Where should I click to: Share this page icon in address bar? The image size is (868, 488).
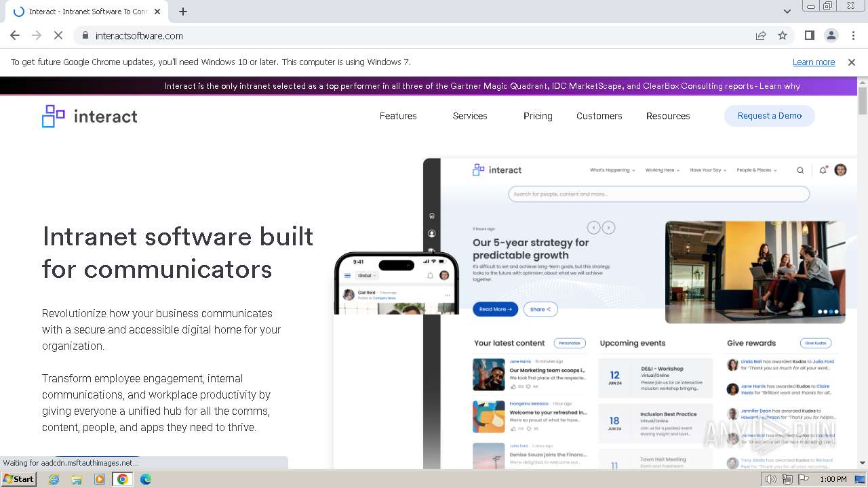(761, 36)
